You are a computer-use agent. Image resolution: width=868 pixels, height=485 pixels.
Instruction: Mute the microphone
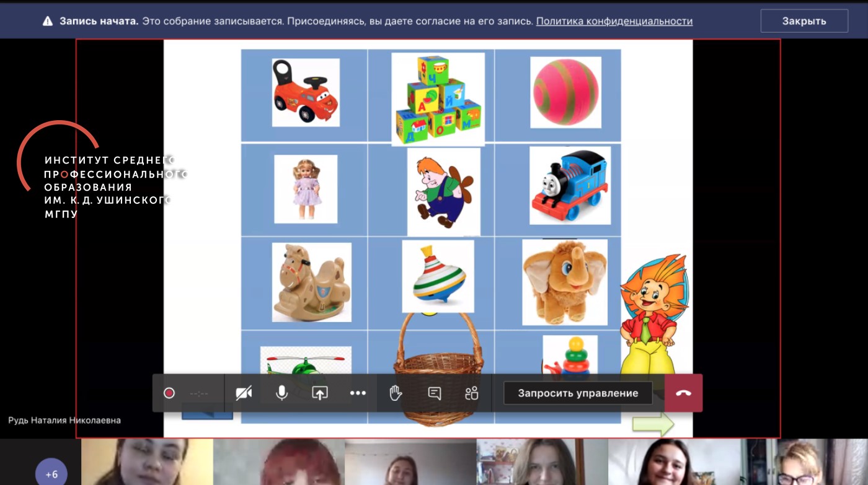[x=281, y=393]
